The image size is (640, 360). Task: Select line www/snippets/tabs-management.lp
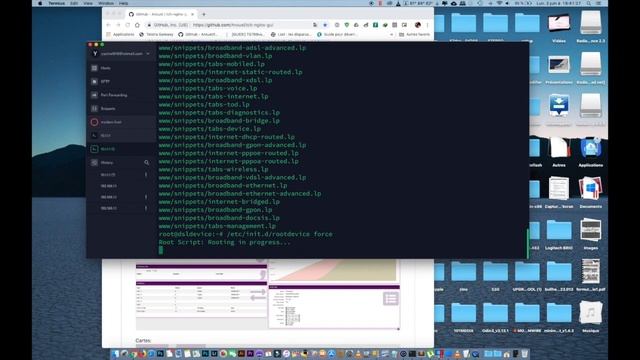217,226
